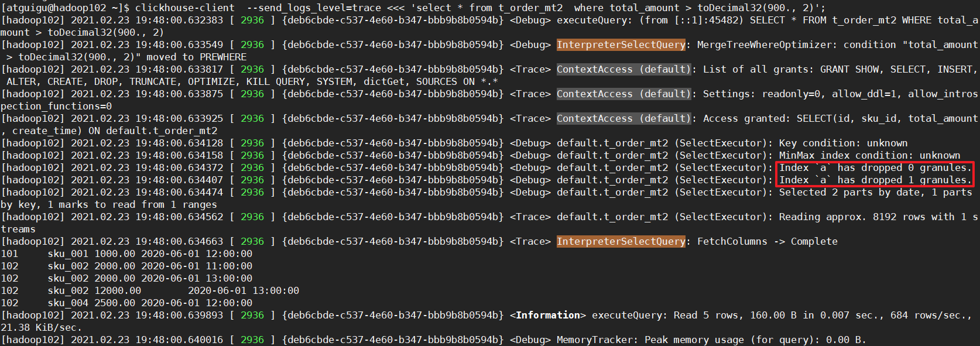Click 'Index `a` has dropped 0 granules.'
The height and width of the screenshot is (346, 980).
(x=876, y=167)
